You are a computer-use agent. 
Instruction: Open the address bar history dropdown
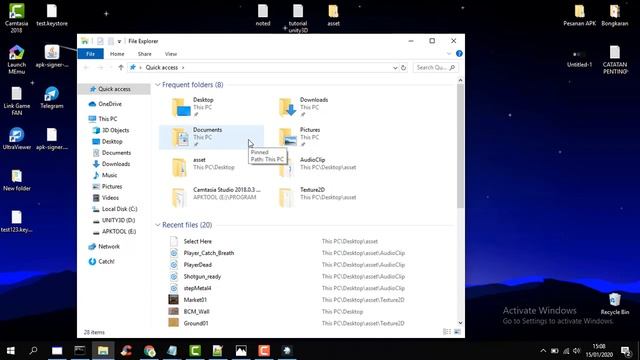tap(395, 68)
